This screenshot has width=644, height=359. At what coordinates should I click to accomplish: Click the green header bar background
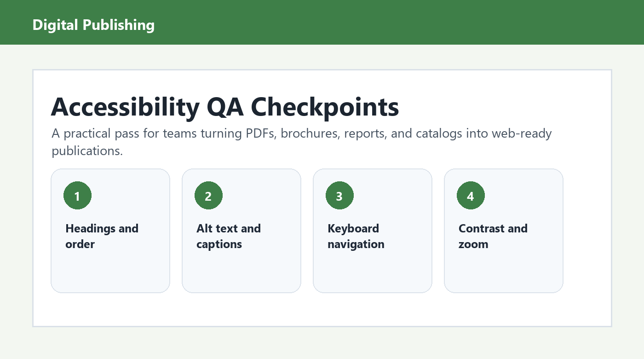tap(396, 22)
